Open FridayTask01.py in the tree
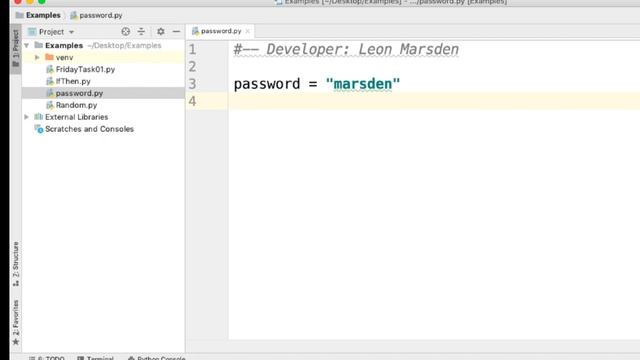 pos(85,69)
